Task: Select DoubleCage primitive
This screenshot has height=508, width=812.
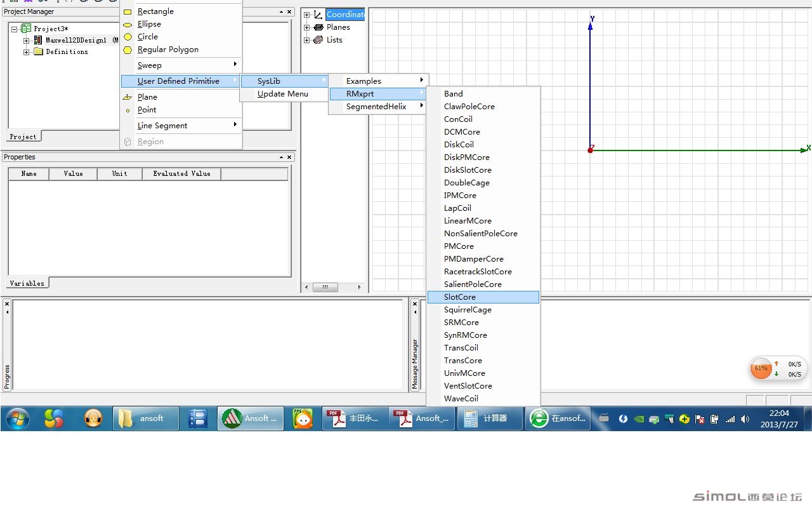Action: (483, 183)
